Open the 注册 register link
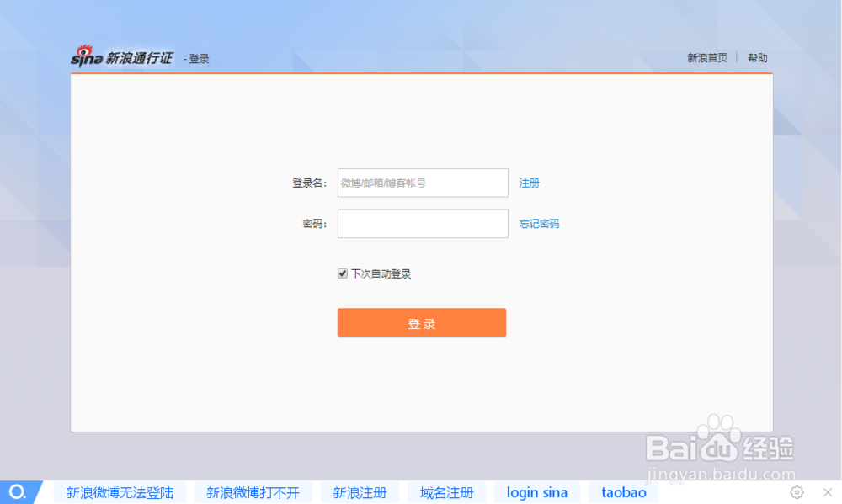Image resolution: width=842 pixels, height=504 pixels. click(529, 183)
